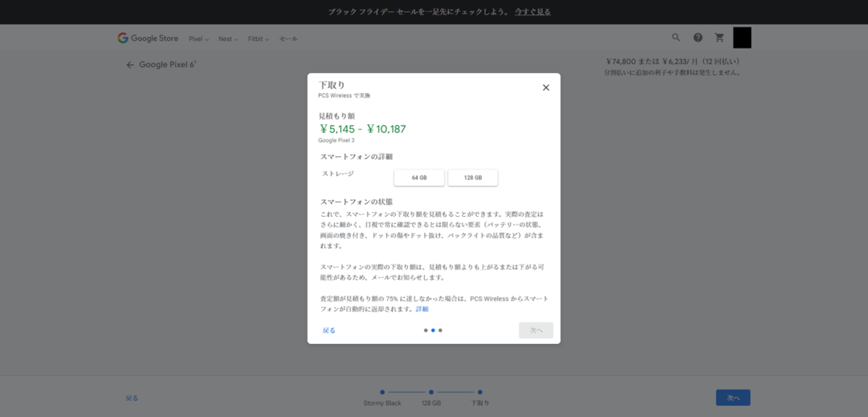Select the Stormy Black progress step
This screenshot has width=868, height=417.
tap(382, 397)
